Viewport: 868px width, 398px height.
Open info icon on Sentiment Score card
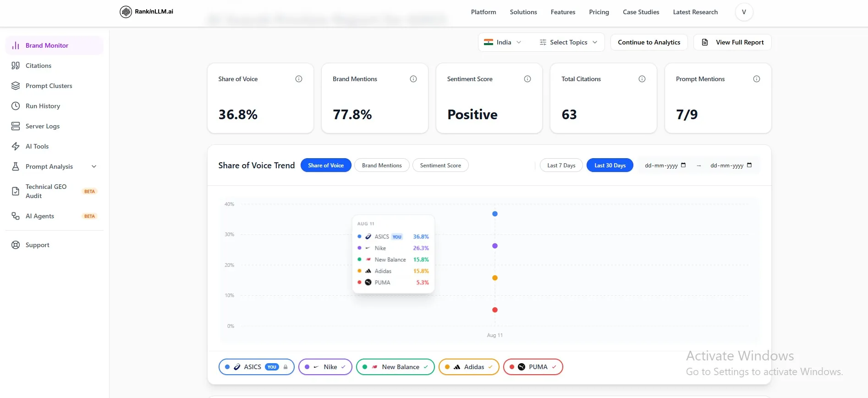click(x=527, y=79)
